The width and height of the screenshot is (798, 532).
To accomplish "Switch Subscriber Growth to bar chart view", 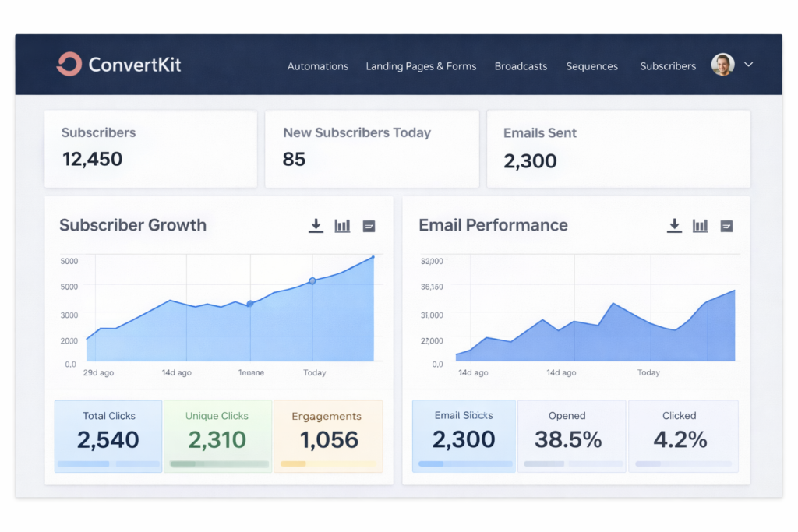I will coord(342,225).
